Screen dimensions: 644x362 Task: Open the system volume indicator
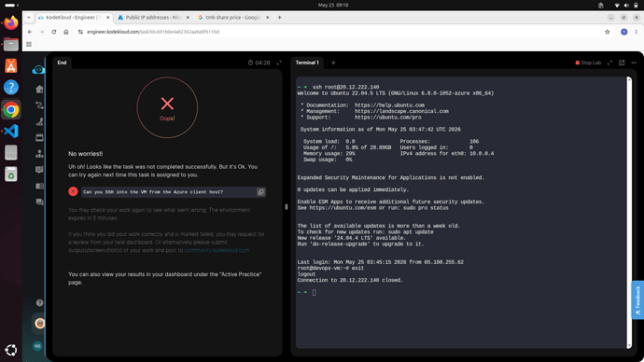(626, 6)
